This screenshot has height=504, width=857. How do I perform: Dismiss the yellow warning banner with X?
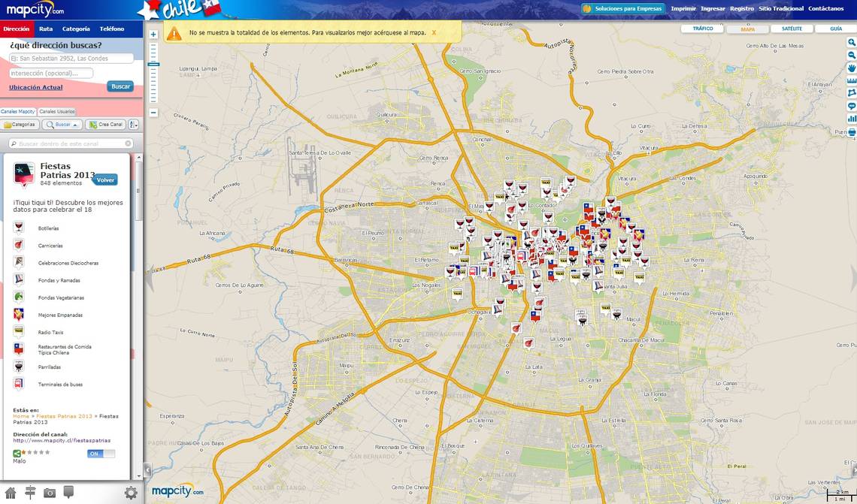[x=434, y=33]
